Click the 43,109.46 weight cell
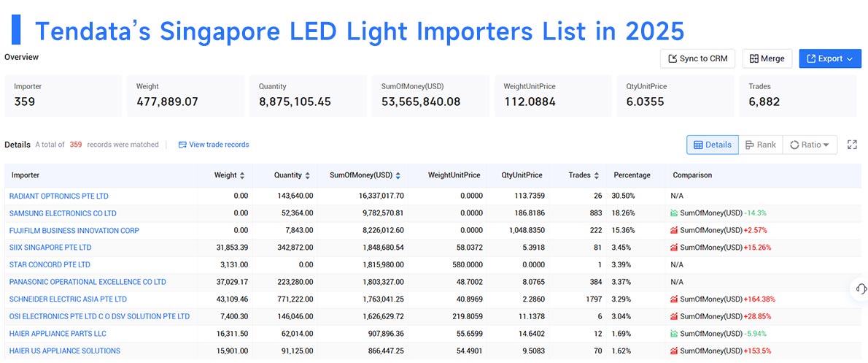Image resolution: width=868 pixels, height=363 pixels. pos(232,299)
